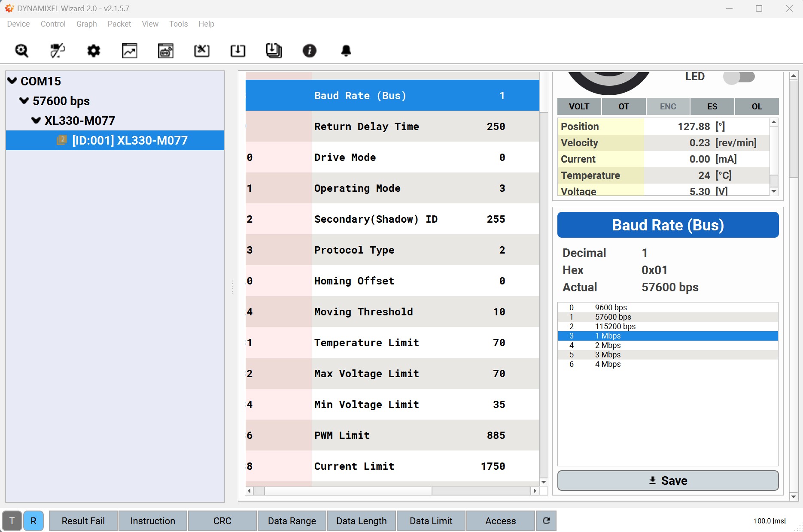Select the 115200 bps baud option
Screen dimensions: 803x532
(668, 326)
